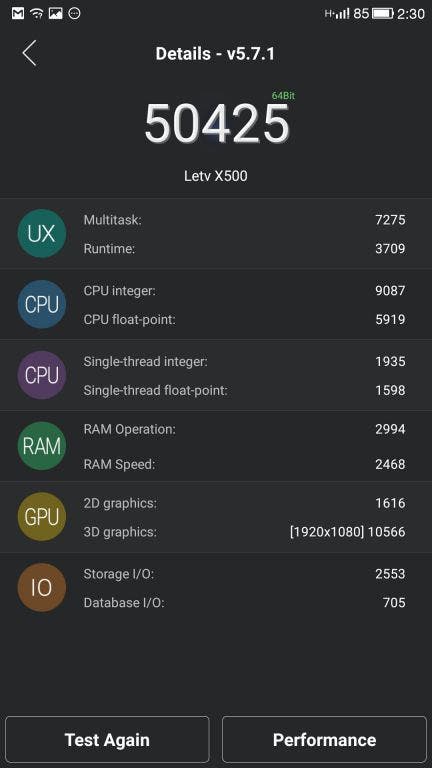This screenshot has height=768, width=432.
Task: Open the Performance button
Action: click(x=324, y=740)
